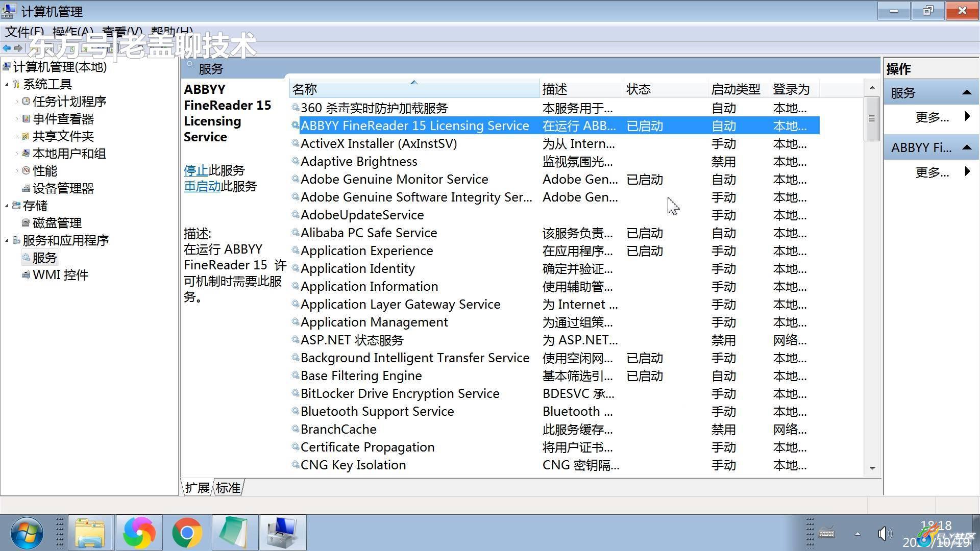Launch Google Chrome from taskbar
This screenshot has width=980, height=551.
(187, 533)
